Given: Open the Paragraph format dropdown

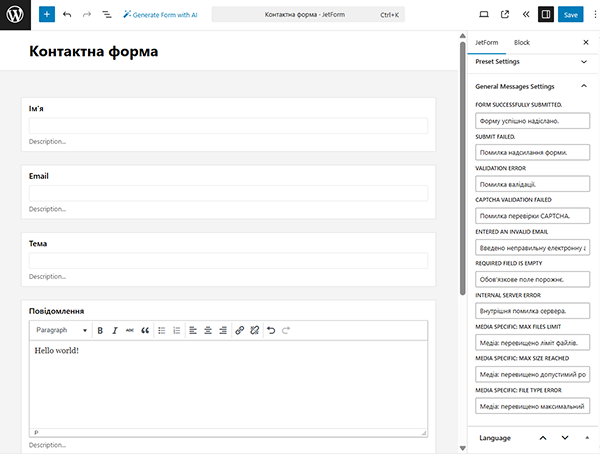Looking at the screenshot, I should tap(61, 330).
